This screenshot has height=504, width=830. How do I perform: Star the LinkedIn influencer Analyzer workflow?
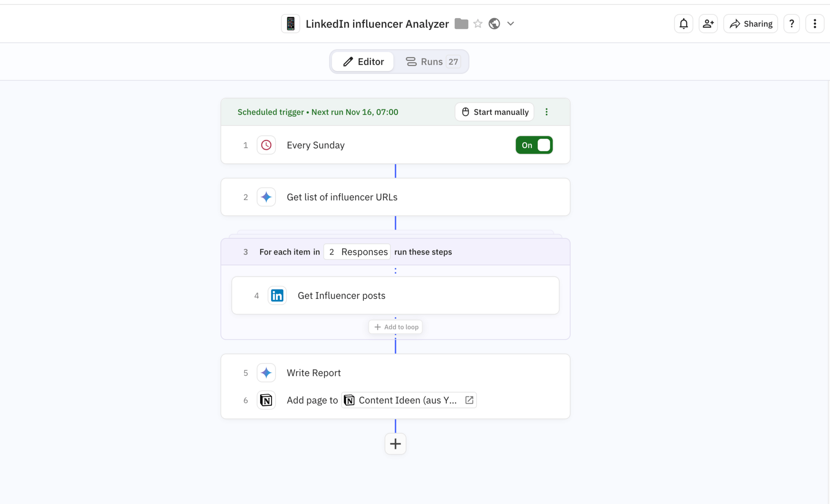click(478, 24)
